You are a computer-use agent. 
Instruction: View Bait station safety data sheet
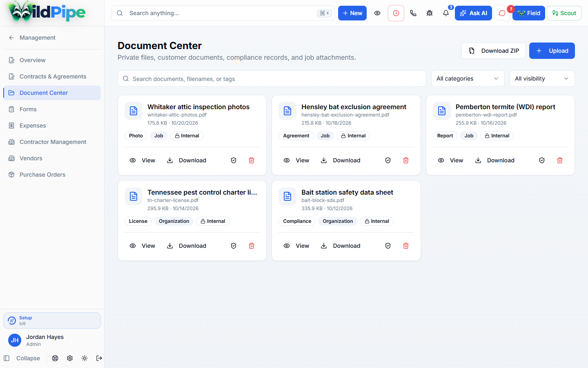[x=296, y=246]
